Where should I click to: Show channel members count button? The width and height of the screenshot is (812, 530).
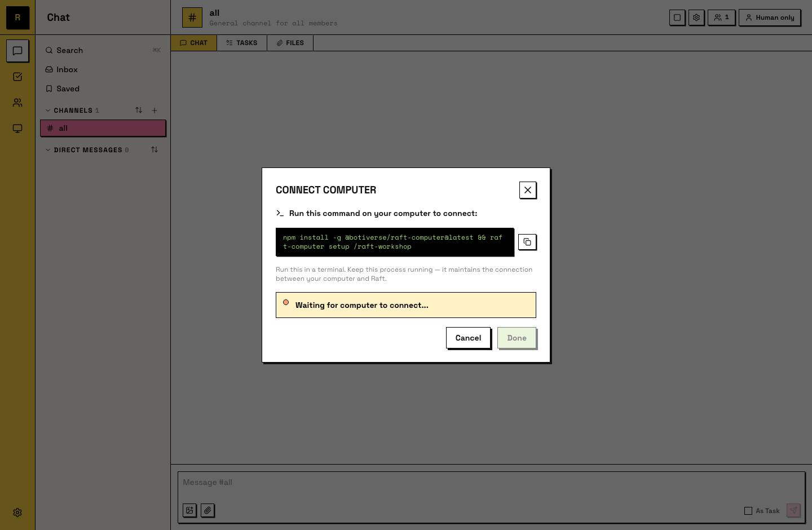click(x=721, y=17)
